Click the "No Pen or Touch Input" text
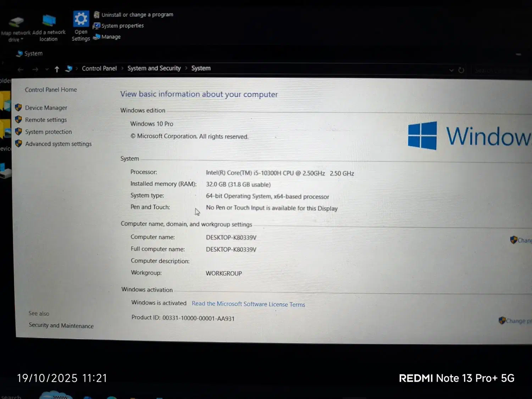Image resolution: width=532 pixels, height=399 pixels. [272, 208]
